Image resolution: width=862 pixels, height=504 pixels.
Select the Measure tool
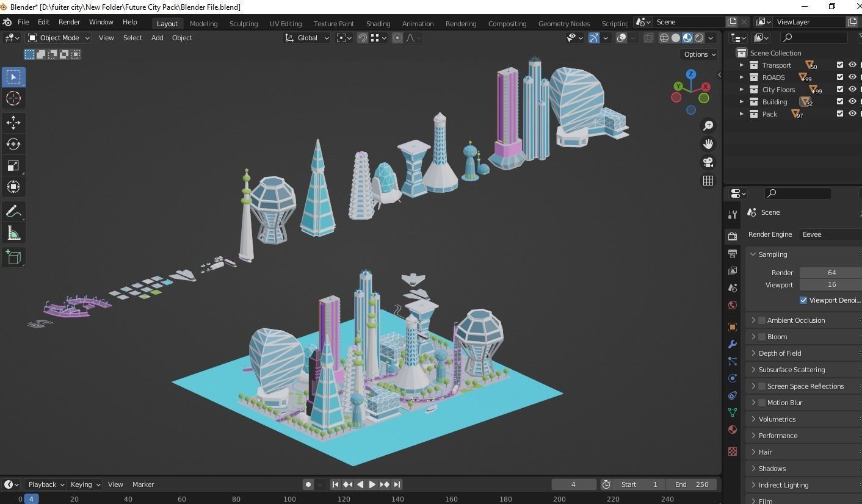point(13,233)
